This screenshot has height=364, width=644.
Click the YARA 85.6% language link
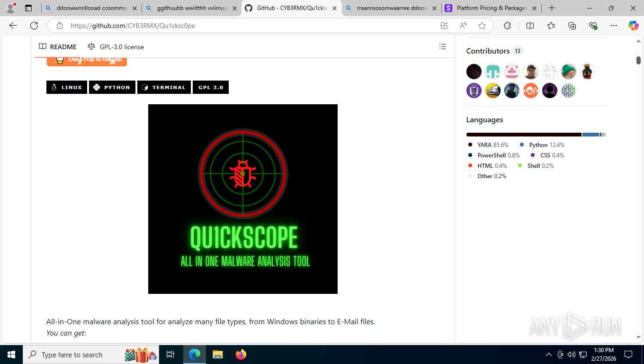click(488, 145)
